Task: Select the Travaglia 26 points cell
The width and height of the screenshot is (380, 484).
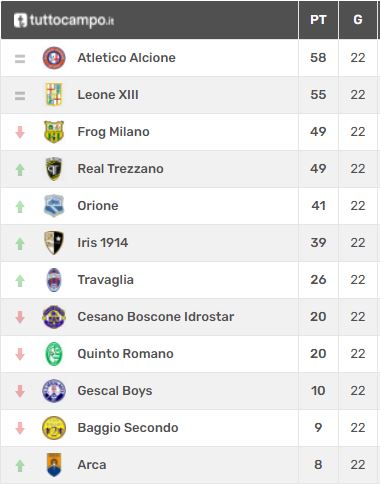Action: point(318,280)
